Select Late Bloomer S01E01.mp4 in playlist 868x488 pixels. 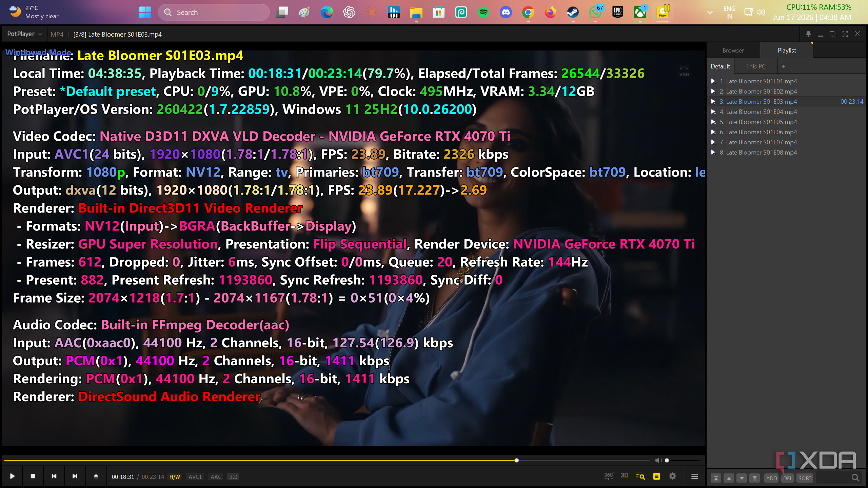(x=787, y=81)
